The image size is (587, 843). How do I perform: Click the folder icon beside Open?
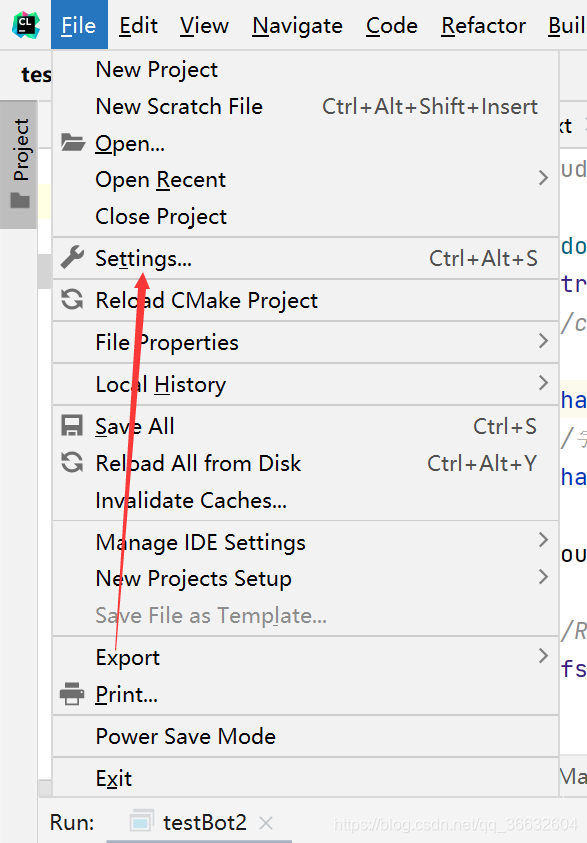pyautogui.click(x=73, y=142)
